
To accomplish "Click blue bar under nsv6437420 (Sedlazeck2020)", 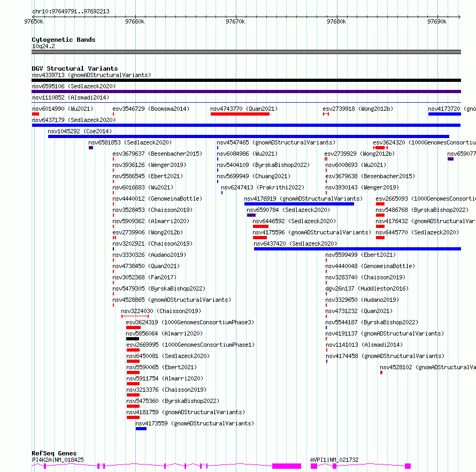I will click(x=357, y=249).
